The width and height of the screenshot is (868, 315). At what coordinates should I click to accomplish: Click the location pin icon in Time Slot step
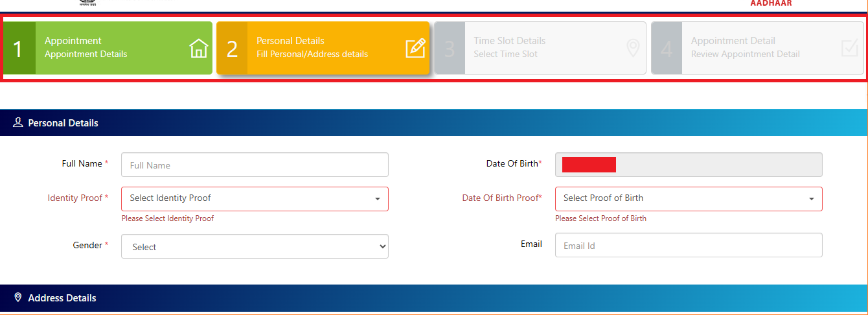[633, 49]
